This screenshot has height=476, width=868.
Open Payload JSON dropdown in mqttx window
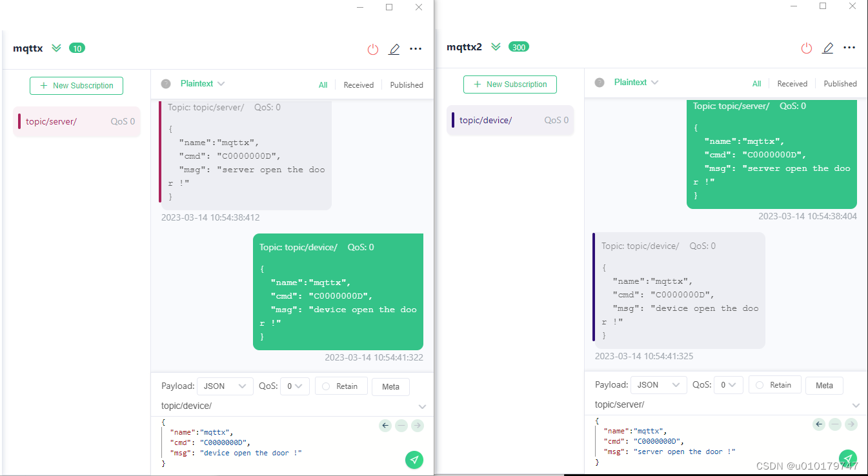[x=225, y=386]
